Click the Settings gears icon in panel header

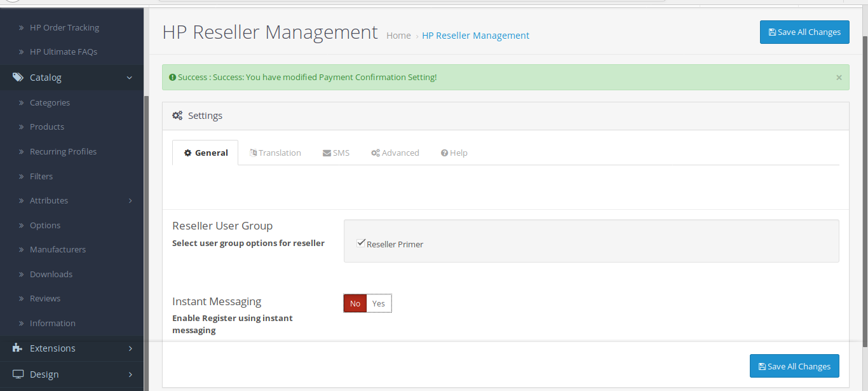coord(177,116)
